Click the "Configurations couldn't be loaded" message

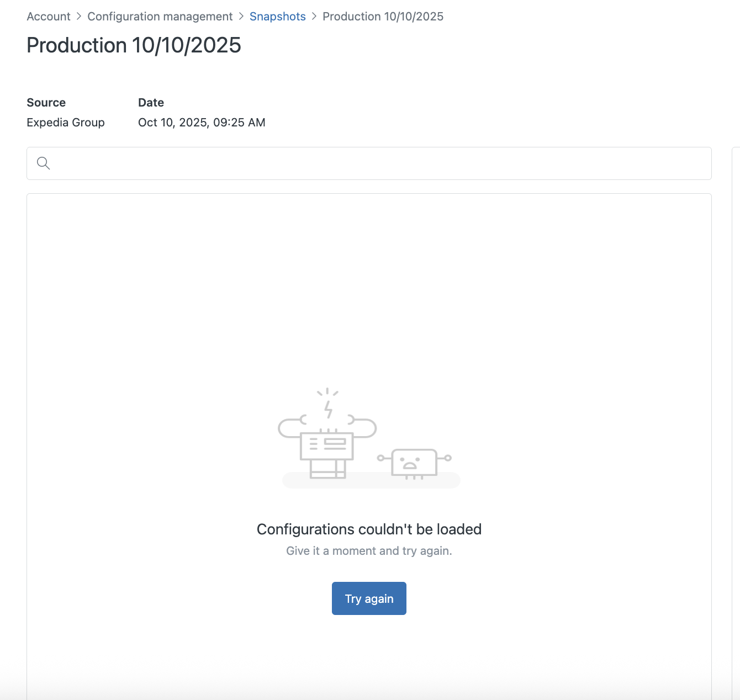coord(369,529)
